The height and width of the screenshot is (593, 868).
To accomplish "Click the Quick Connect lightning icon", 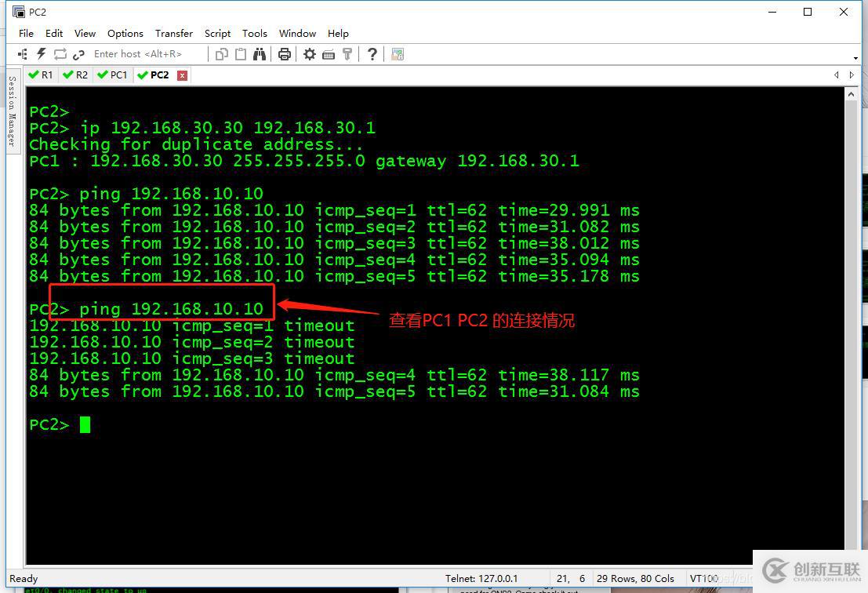I will click(x=42, y=54).
